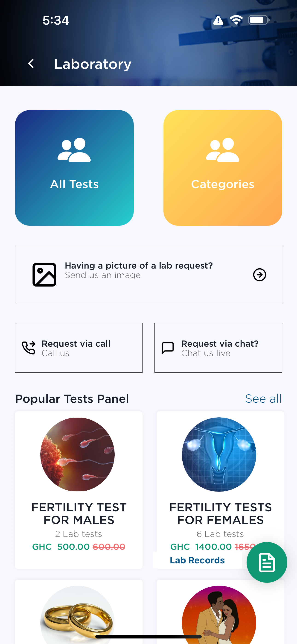
Task: Tap the phone call icon
Action: point(29,348)
